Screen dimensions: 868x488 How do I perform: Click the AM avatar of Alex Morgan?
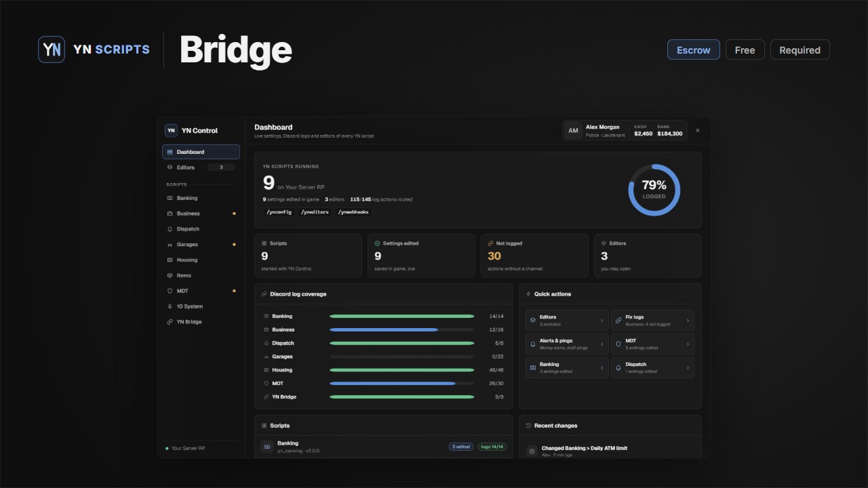tap(573, 130)
